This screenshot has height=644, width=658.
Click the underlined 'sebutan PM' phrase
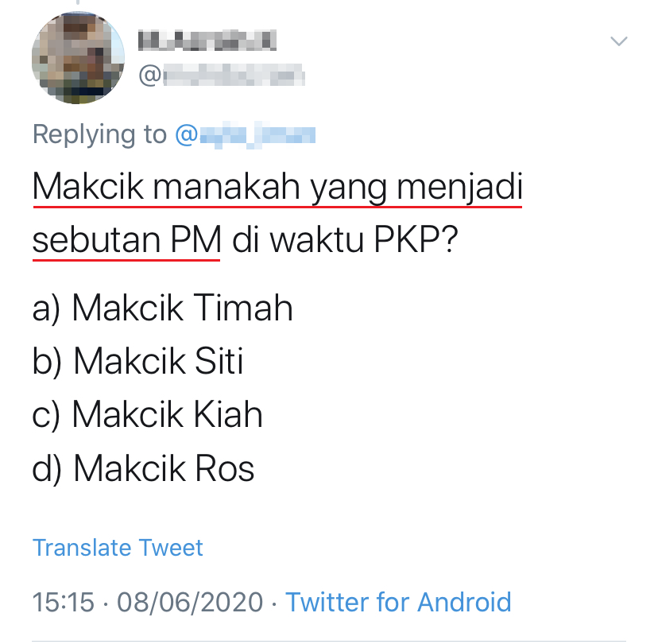pos(126,241)
